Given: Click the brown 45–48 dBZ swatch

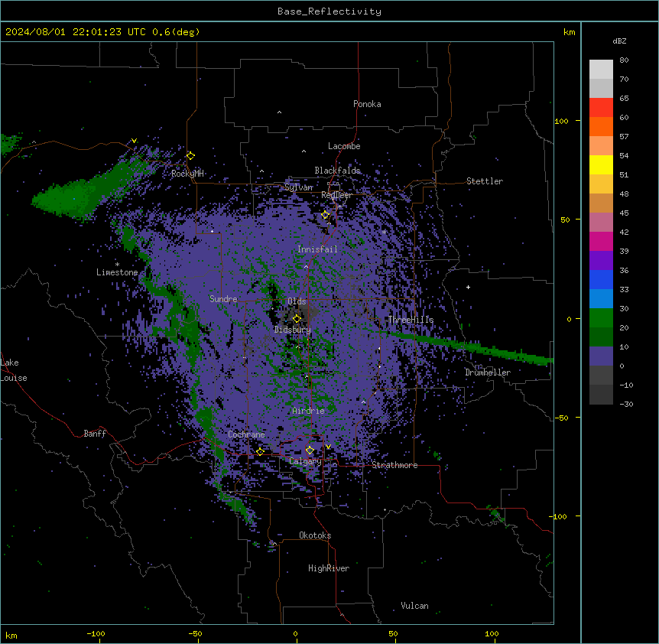Looking at the screenshot, I should coord(601,203).
